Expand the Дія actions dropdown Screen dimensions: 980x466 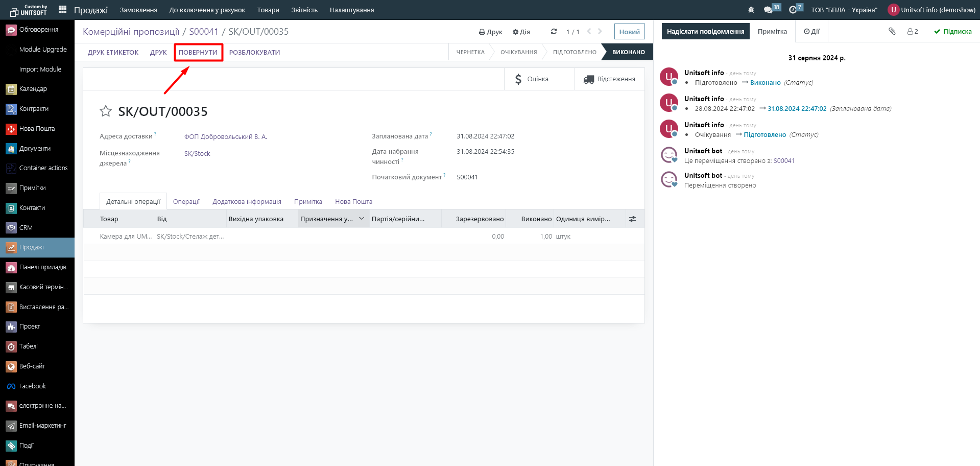[521, 32]
